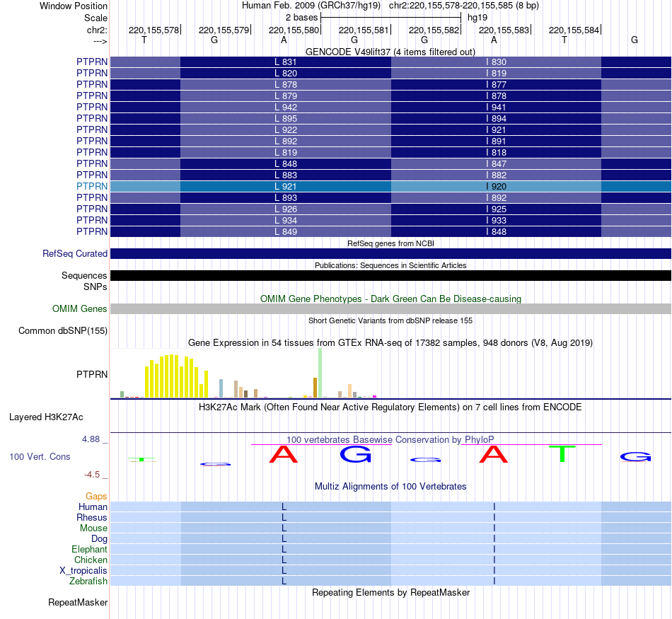Open the 100 Vert. Cons track label
Image resolution: width=672 pixels, height=619 pixels.
tap(40, 456)
